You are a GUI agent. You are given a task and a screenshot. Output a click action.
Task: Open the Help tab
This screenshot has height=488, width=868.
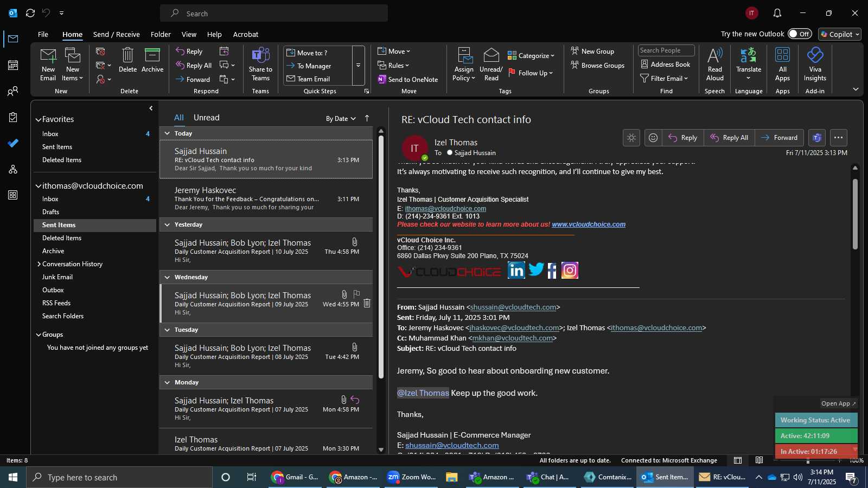[x=214, y=34]
